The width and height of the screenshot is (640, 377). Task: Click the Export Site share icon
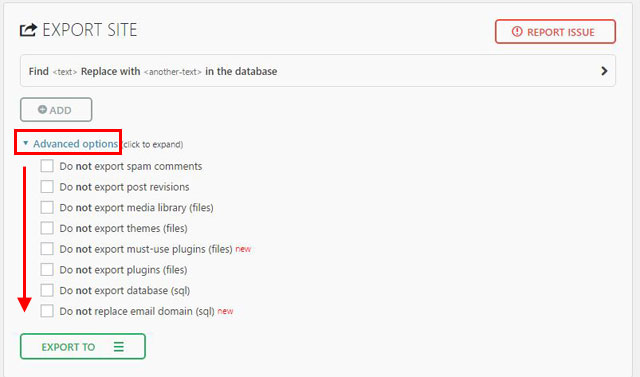28,30
